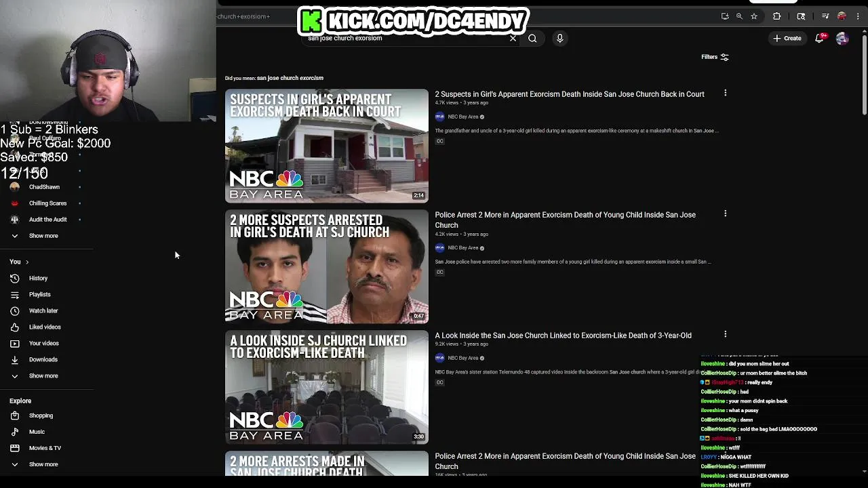The height and width of the screenshot is (488, 868).
Task: Bookmark this page with the star icon
Action: coord(754,16)
